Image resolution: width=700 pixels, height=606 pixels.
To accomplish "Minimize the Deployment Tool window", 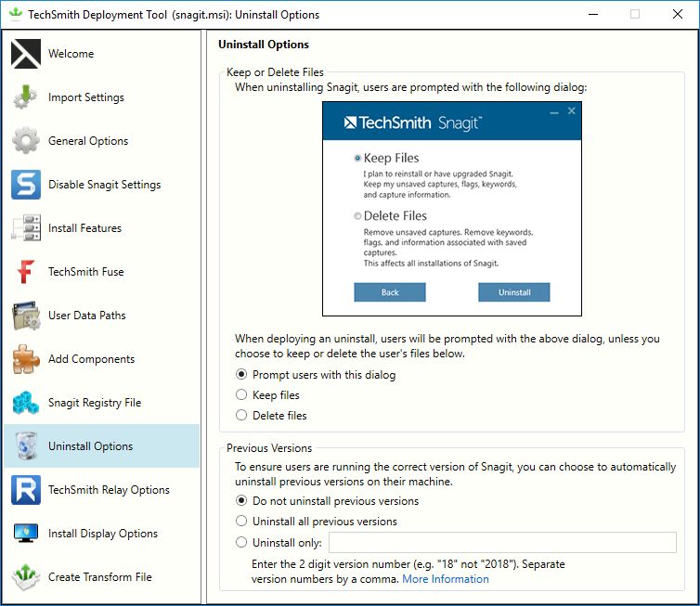I will [593, 14].
